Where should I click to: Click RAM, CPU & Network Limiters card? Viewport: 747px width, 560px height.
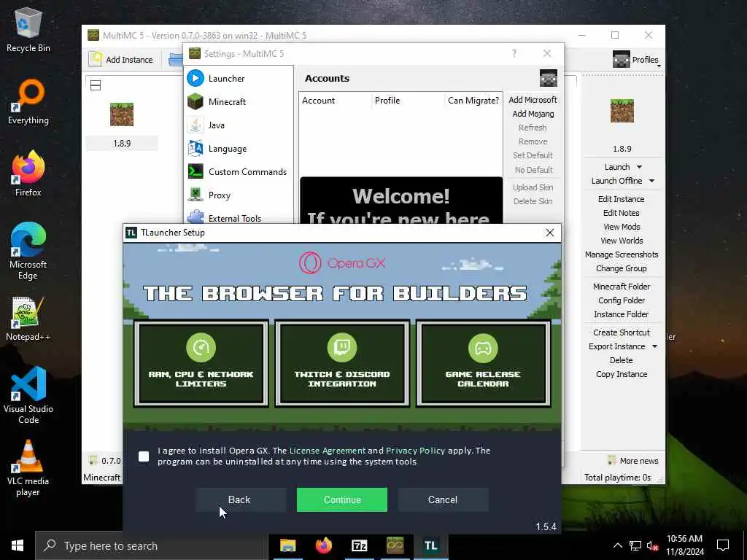click(x=201, y=364)
